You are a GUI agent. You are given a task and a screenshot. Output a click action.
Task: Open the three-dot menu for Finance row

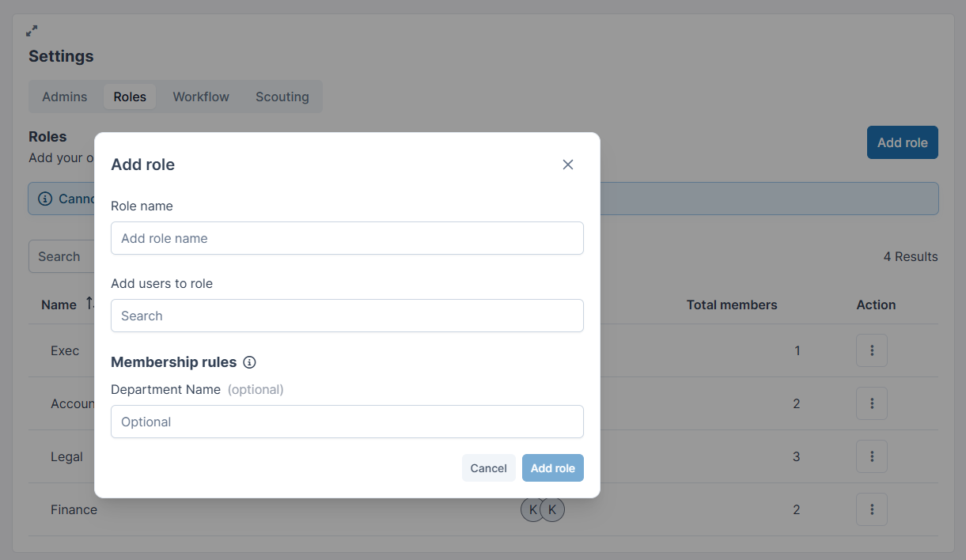[872, 509]
